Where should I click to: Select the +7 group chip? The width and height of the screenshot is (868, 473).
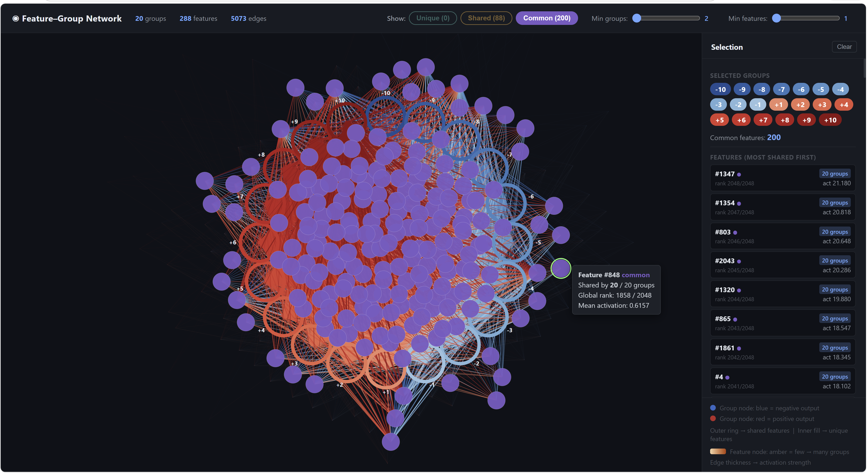pyautogui.click(x=763, y=120)
